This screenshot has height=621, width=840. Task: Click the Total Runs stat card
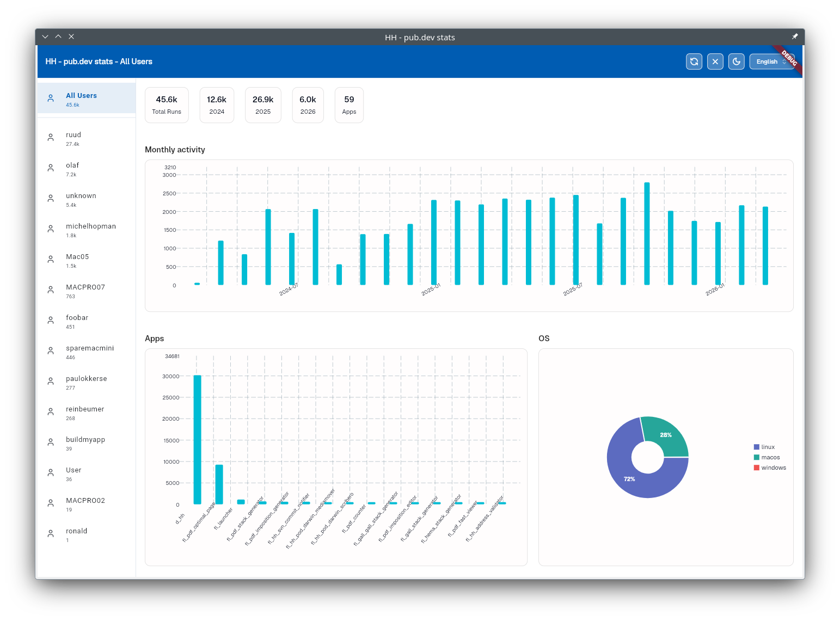(167, 105)
